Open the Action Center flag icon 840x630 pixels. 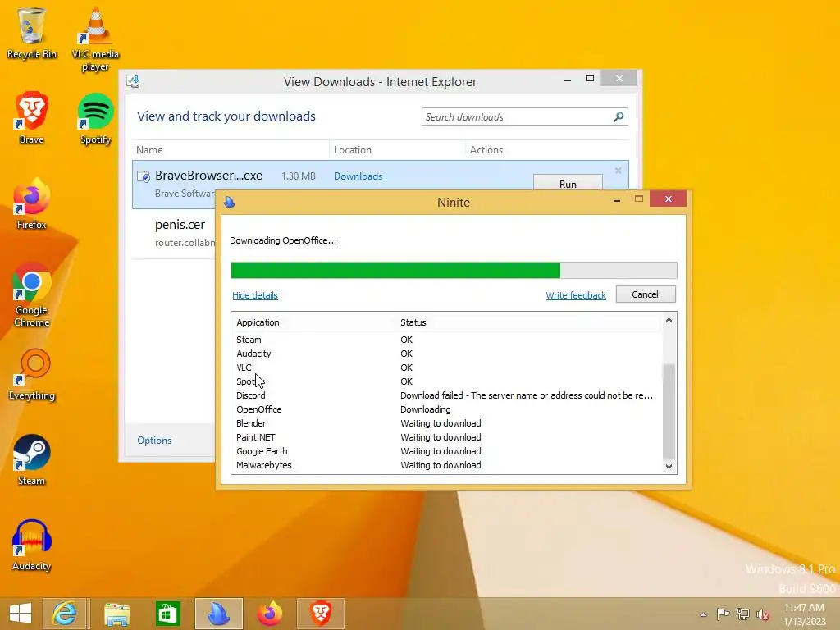coord(723,614)
